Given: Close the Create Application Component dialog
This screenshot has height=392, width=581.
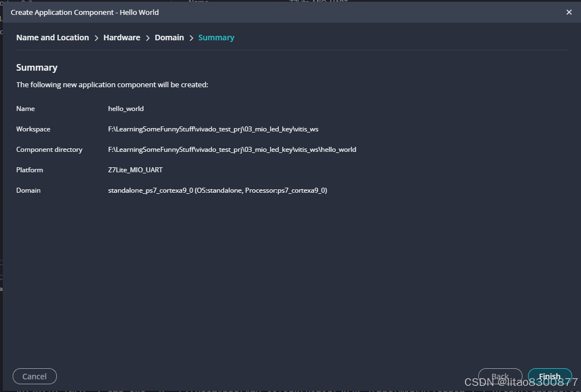Looking at the screenshot, I should click(x=569, y=12).
